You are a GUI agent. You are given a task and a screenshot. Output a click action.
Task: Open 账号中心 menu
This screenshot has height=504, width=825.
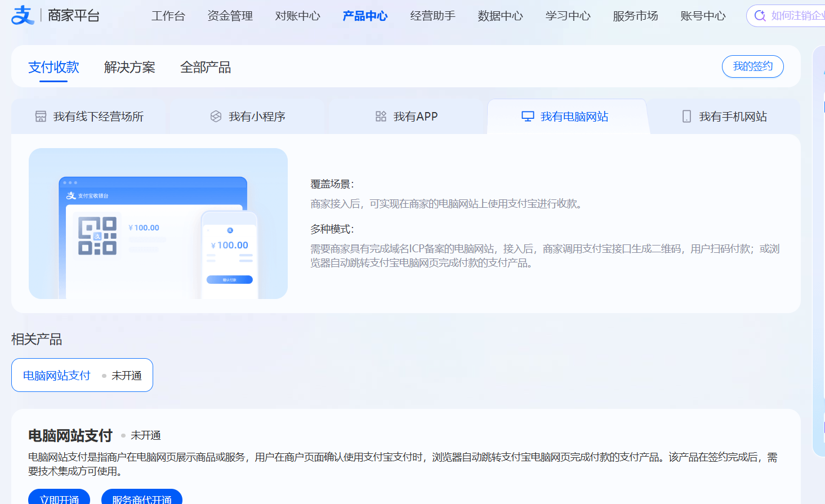pos(703,16)
